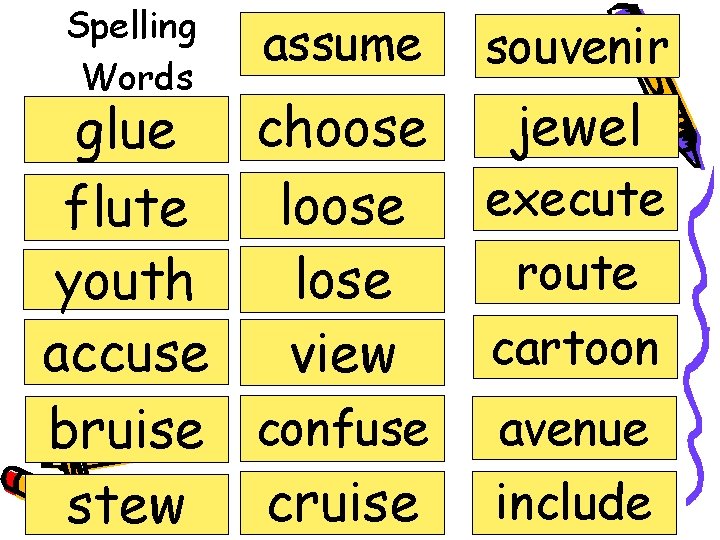Choose the 'accuse' word card
The image size is (720, 540).
126,352
